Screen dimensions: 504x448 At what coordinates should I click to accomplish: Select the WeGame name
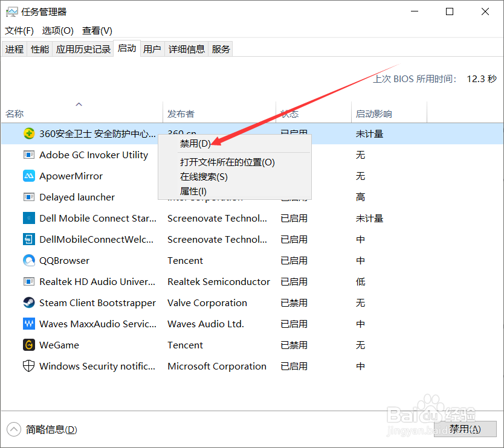pos(59,345)
